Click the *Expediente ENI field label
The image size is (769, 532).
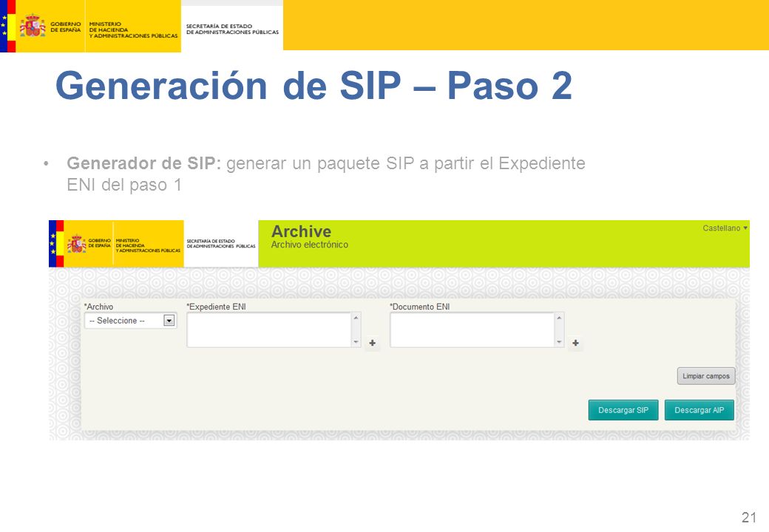(x=216, y=307)
